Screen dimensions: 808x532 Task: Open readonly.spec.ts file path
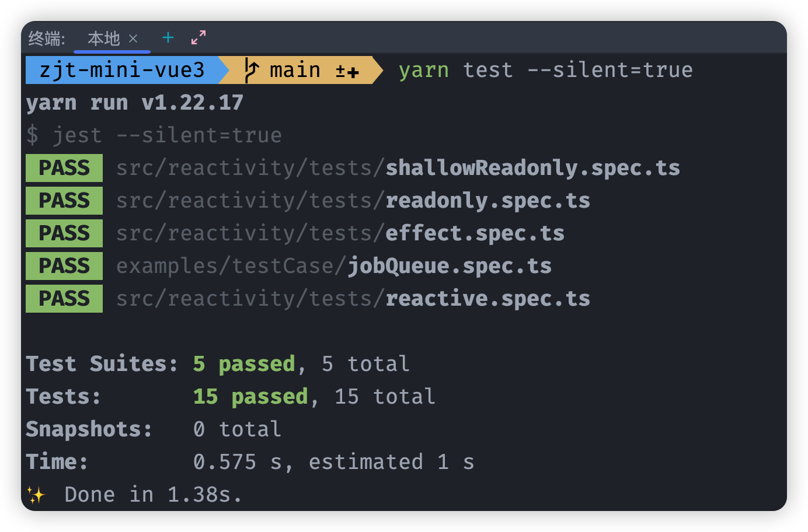[353, 201]
